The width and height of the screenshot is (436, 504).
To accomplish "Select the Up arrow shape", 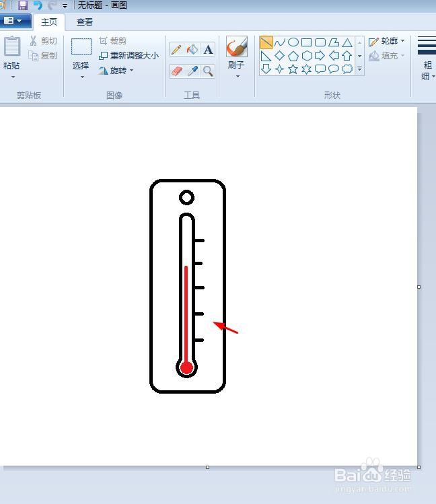I will coord(347,56).
